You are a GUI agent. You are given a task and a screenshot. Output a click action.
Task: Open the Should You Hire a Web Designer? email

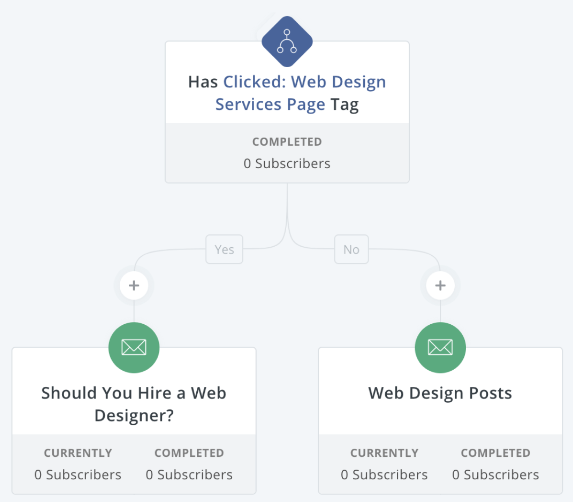pyautogui.click(x=134, y=404)
